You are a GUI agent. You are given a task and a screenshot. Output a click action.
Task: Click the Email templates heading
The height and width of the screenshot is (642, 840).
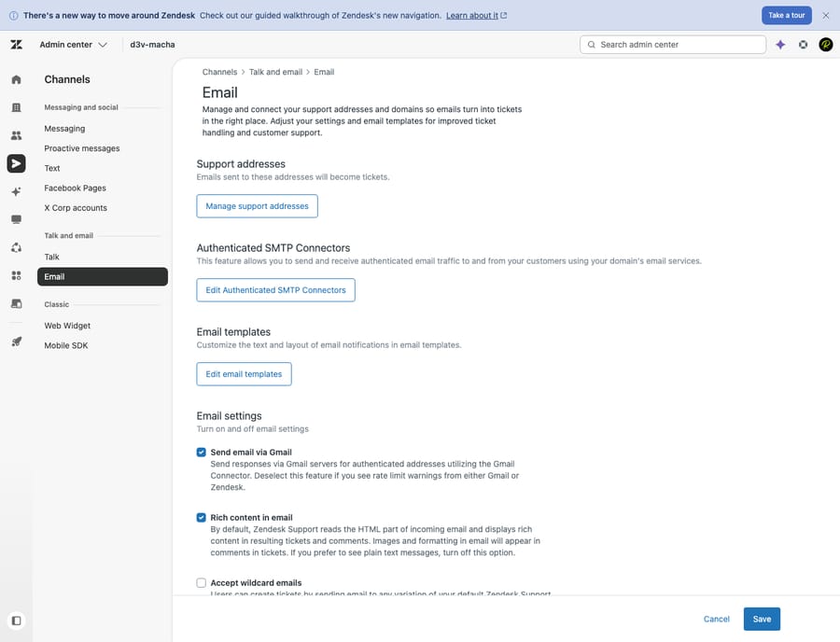tap(233, 332)
